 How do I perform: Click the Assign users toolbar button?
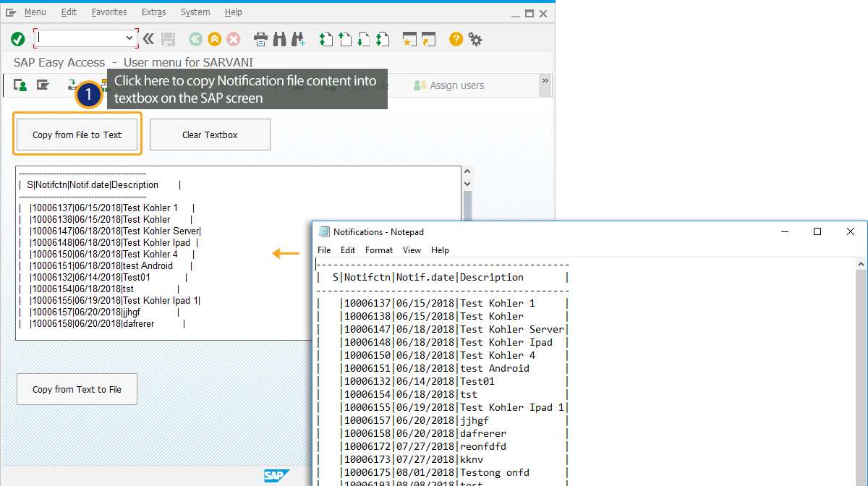[448, 85]
